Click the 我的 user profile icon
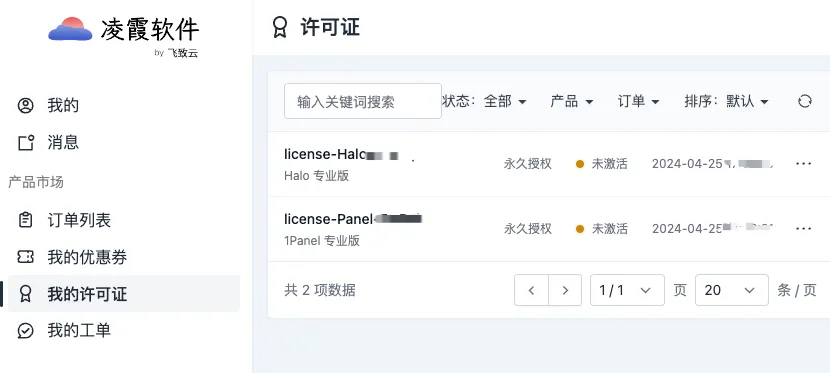Image resolution: width=830 pixels, height=373 pixels. [x=25, y=105]
